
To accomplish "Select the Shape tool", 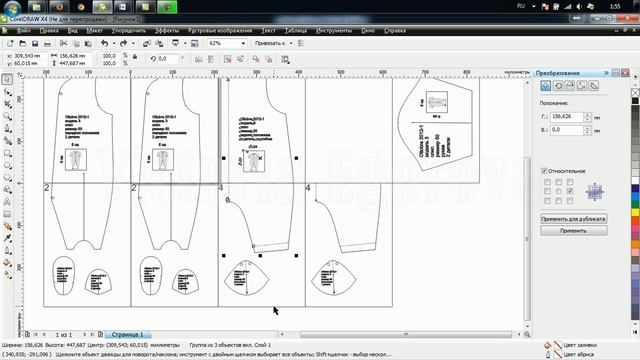I will coord(7,92).
